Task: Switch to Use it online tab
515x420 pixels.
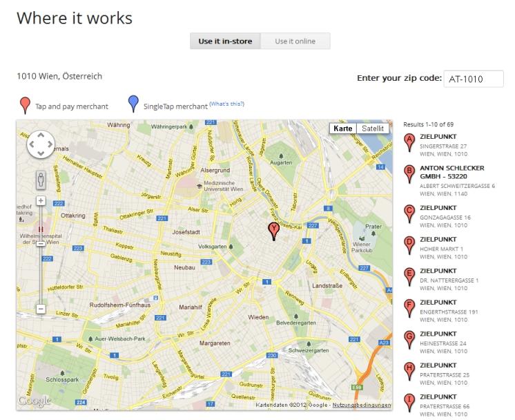Action: tap(295, 41)
